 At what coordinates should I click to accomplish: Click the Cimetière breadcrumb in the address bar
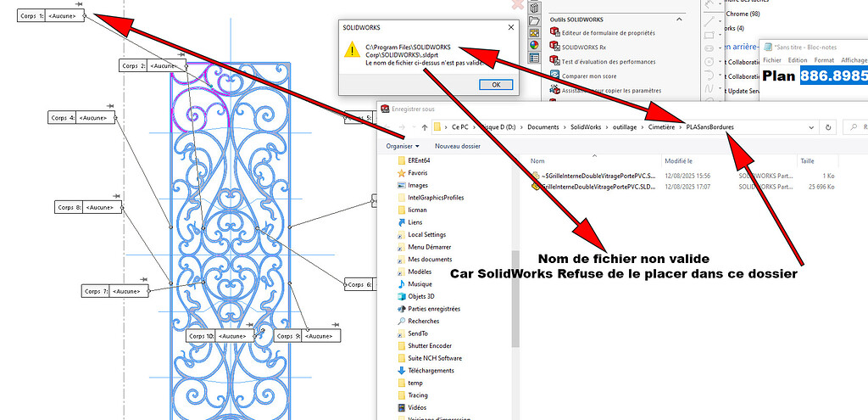coord(653,127)
